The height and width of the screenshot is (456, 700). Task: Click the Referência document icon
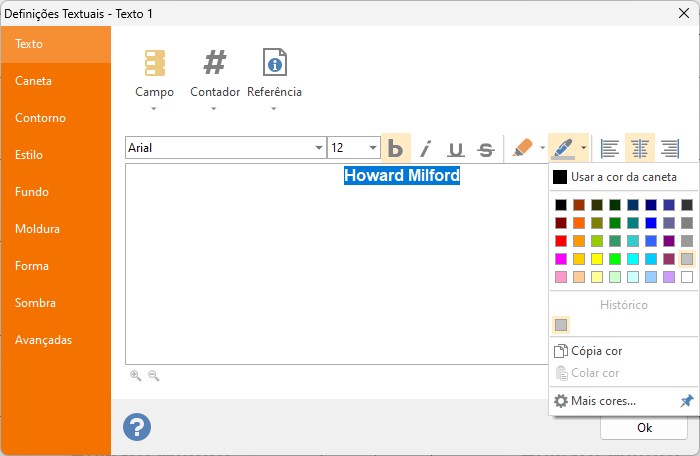click(274, 62)
